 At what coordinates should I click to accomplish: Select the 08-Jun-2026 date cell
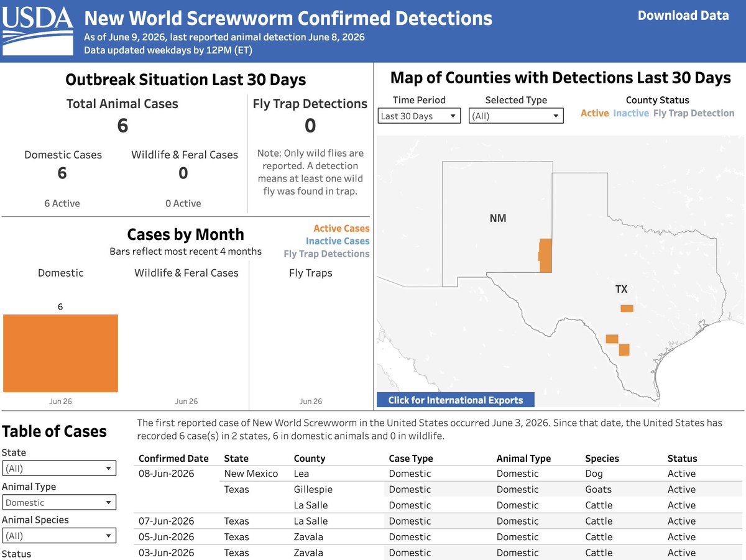click(x=167, y=474)
